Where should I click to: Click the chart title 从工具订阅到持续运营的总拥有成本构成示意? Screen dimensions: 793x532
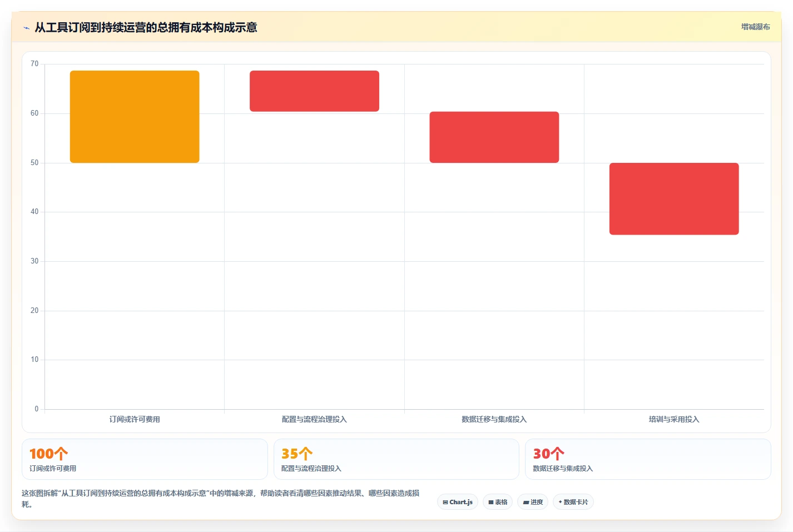pyautogui.click(x=146, y=27)
